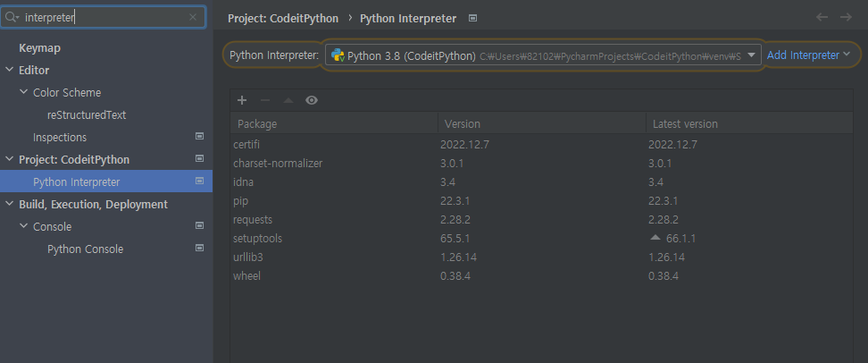The width and height of the screenshot is (868, 363).
Task: Click the Latest version column header
Action: [685, 124]
